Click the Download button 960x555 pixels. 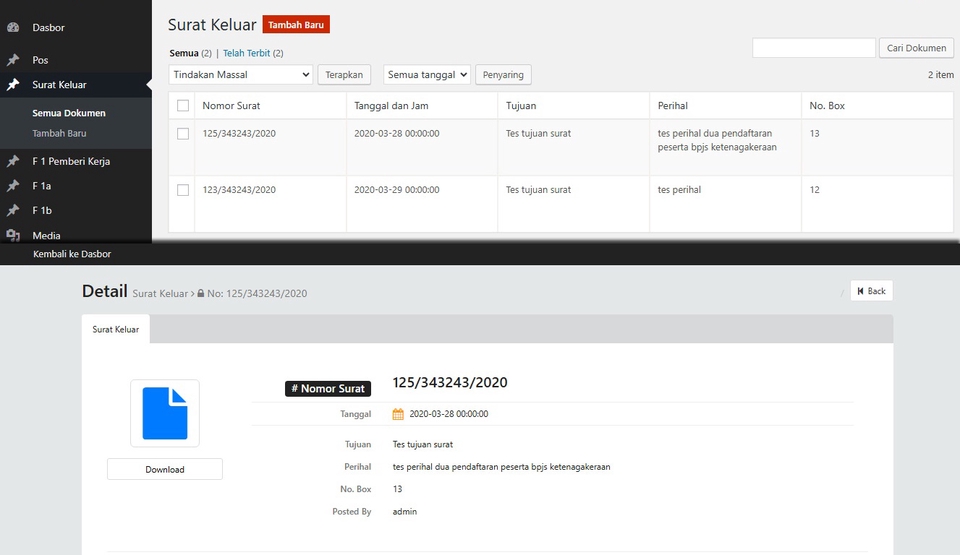165,469
